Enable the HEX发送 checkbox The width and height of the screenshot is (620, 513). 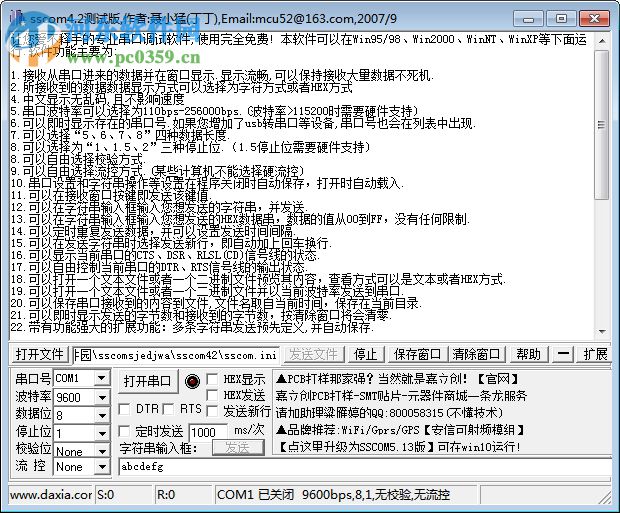pyautogui.click(x=212, y=395)
